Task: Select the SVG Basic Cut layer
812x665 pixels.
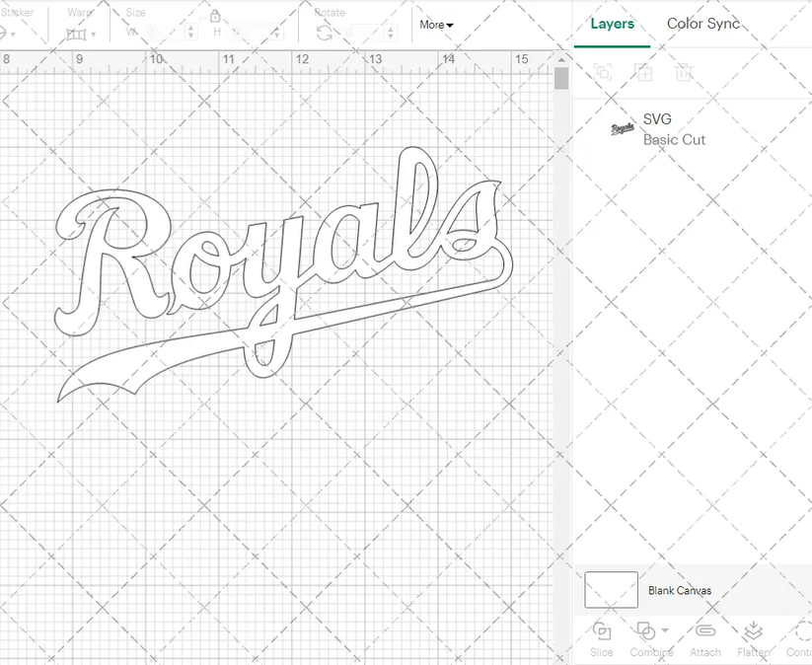Action: [674, 128]
